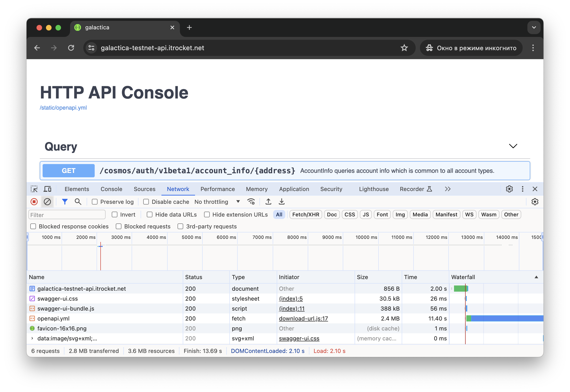570x392 pixels.
Task: Stop recording network log
Action: coord(34,202)
